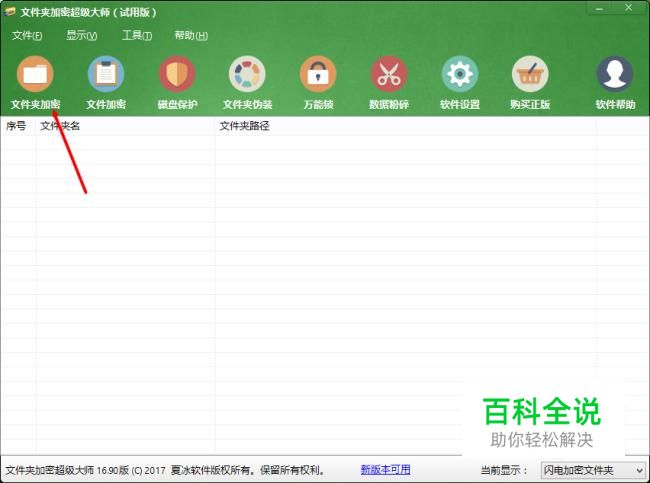Open the 软件帮助 user help icon
Viewport: 650px width, 483px height.
tap(615, 74)
